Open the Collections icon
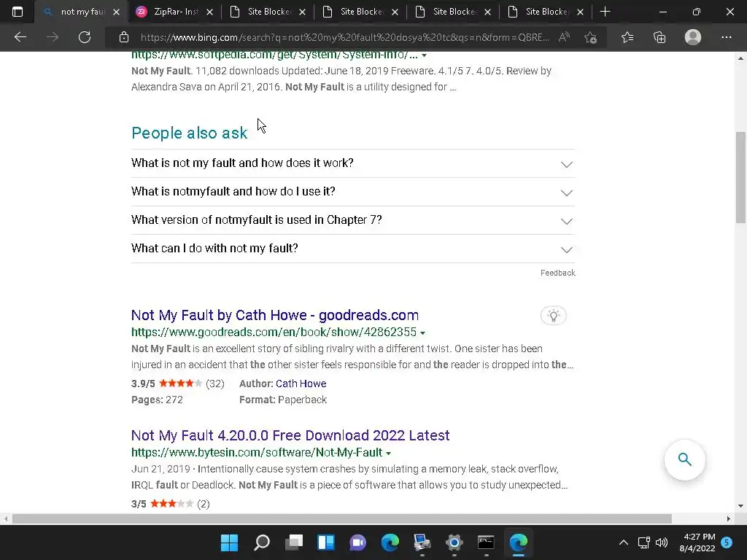 659,37
